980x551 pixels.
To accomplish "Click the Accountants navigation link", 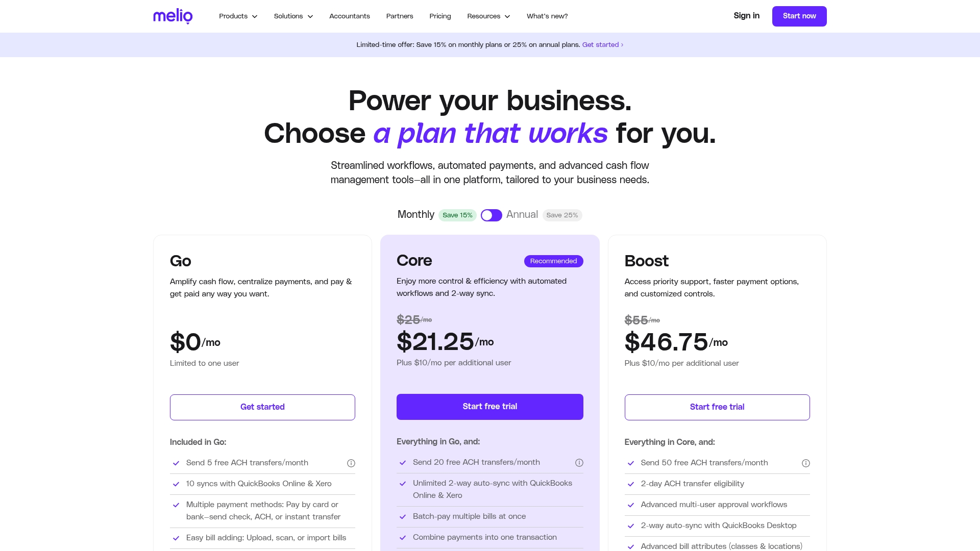I will (x=349, y=16).
